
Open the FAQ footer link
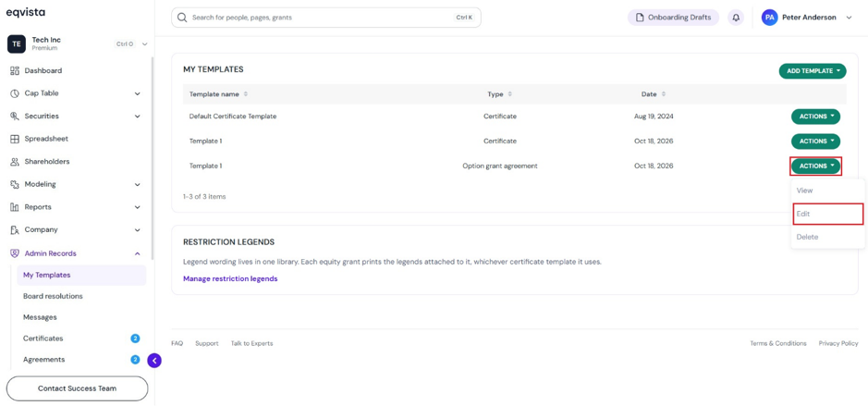[177, 343]
